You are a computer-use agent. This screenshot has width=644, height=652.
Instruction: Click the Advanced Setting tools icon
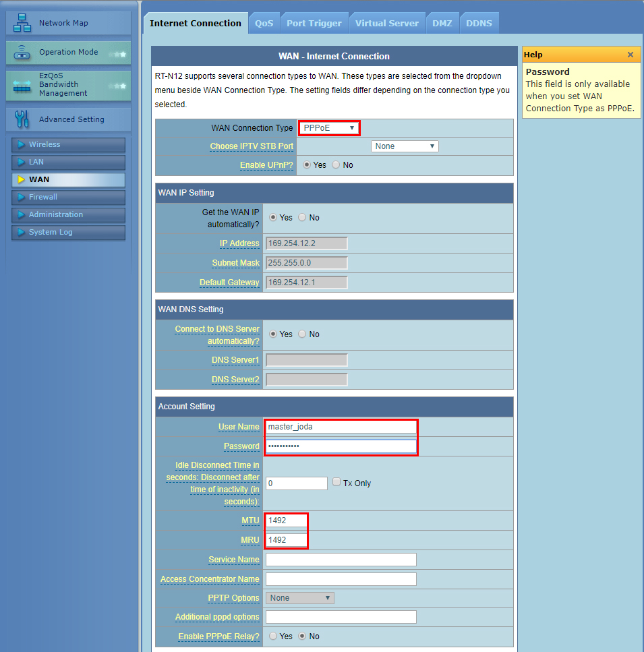click(22, 119)
